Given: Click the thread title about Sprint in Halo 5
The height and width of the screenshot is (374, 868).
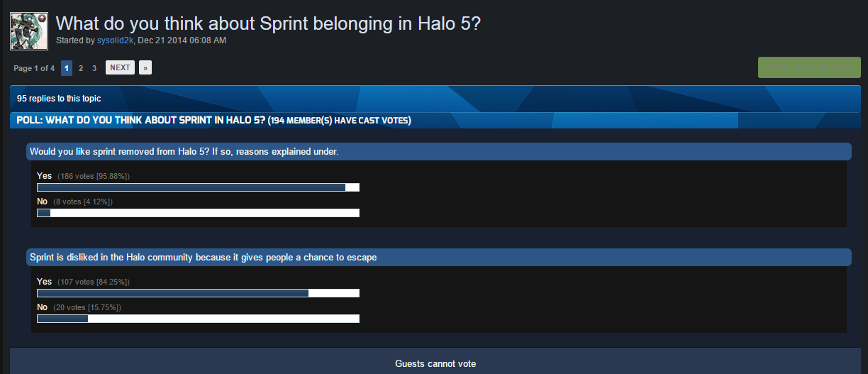Looking at the screenshot, I should tap(268, 23).
